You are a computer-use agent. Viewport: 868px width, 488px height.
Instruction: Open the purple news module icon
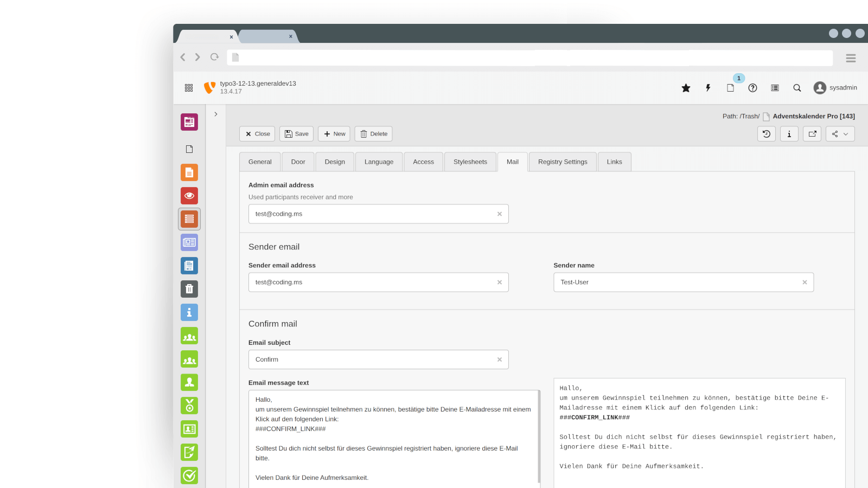pyautogui.click(x=189, y=242)
